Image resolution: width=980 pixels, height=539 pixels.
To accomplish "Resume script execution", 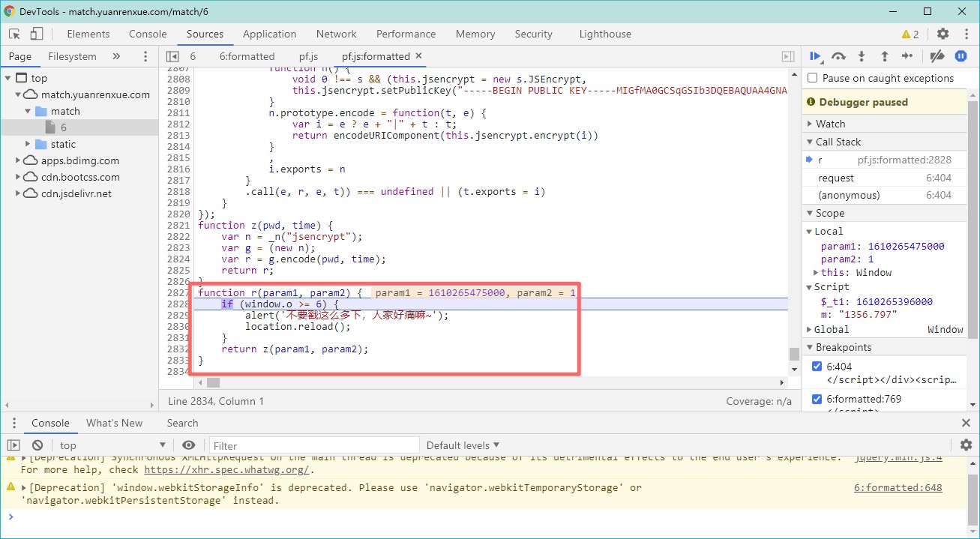I will point(816,56).
